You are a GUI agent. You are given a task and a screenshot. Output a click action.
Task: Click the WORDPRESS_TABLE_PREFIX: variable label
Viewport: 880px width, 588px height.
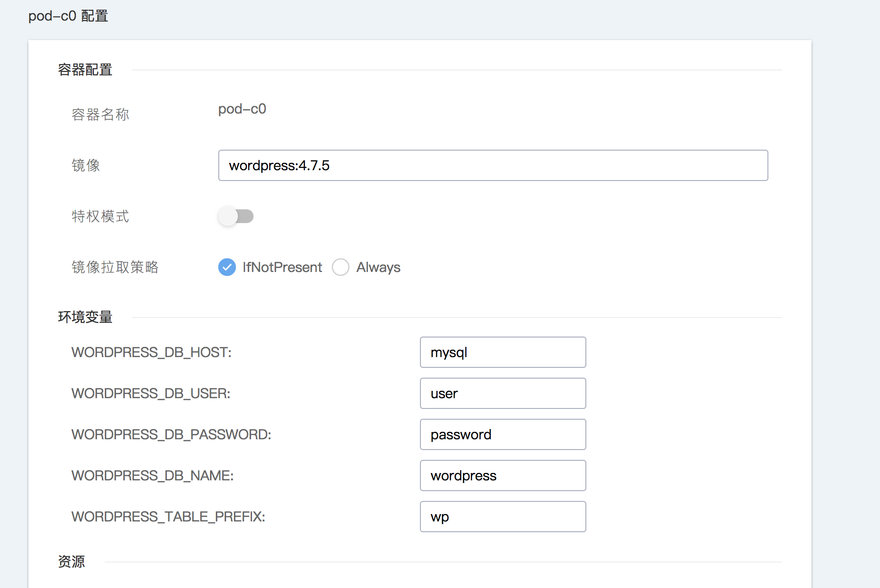click(168, 517)
